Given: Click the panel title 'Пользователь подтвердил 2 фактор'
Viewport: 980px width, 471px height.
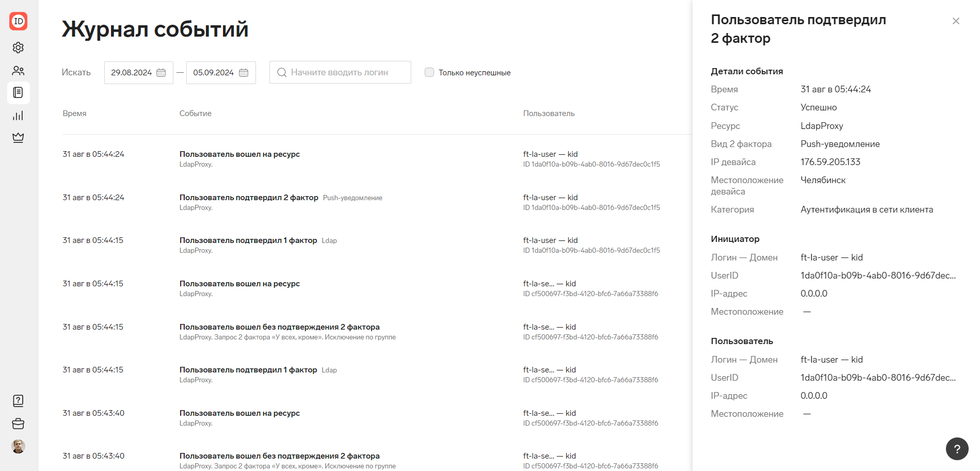Looking at the screenshot, I should tap(798, 29).
